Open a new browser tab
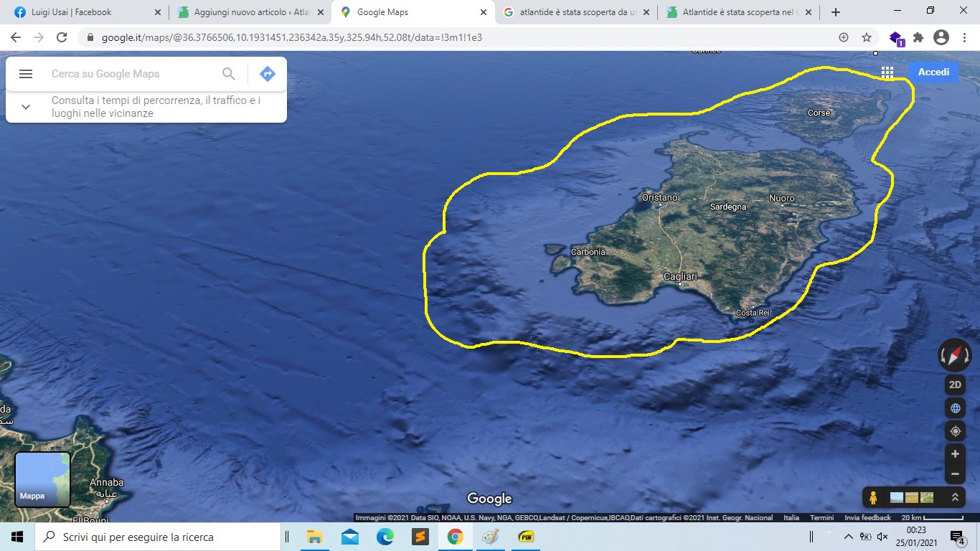Screen dimensions: 980x551 click(836, 12)
